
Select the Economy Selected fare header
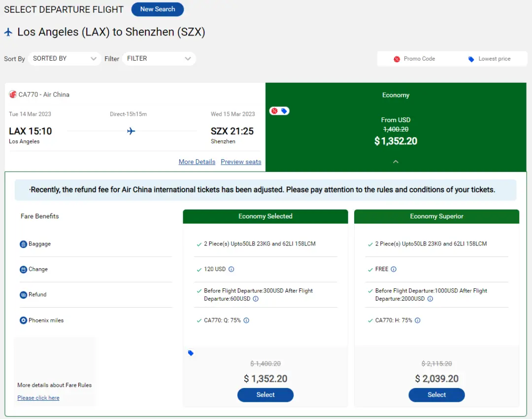[x=266, y=216]
